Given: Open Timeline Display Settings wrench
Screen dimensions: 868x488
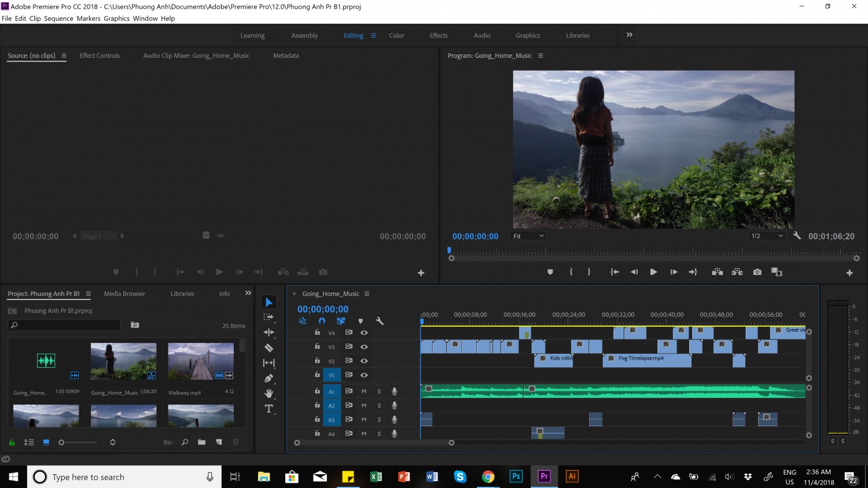Looking at the screenshot, I should (380, 321).
